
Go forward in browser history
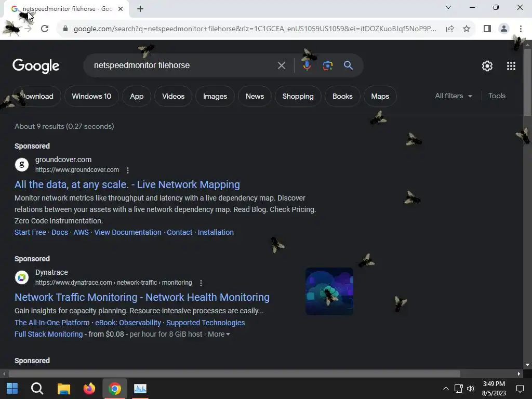[x=28, y=29]
